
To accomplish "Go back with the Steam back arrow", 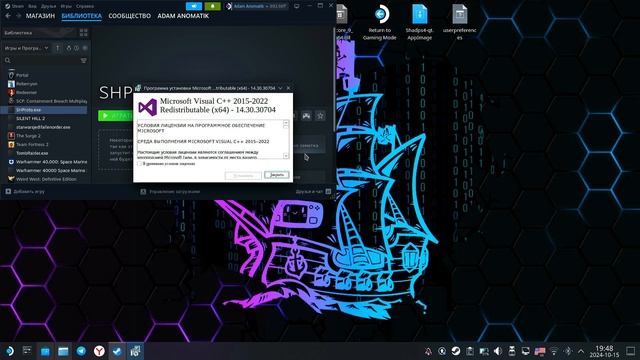I will click(8, 16).
